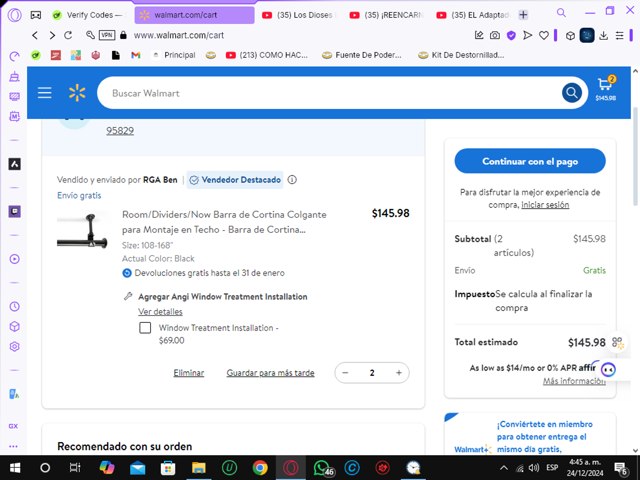The height and width of the screenshot is (480, 640).
Task: Click Eliminar to remove the item
Action: 189,373
